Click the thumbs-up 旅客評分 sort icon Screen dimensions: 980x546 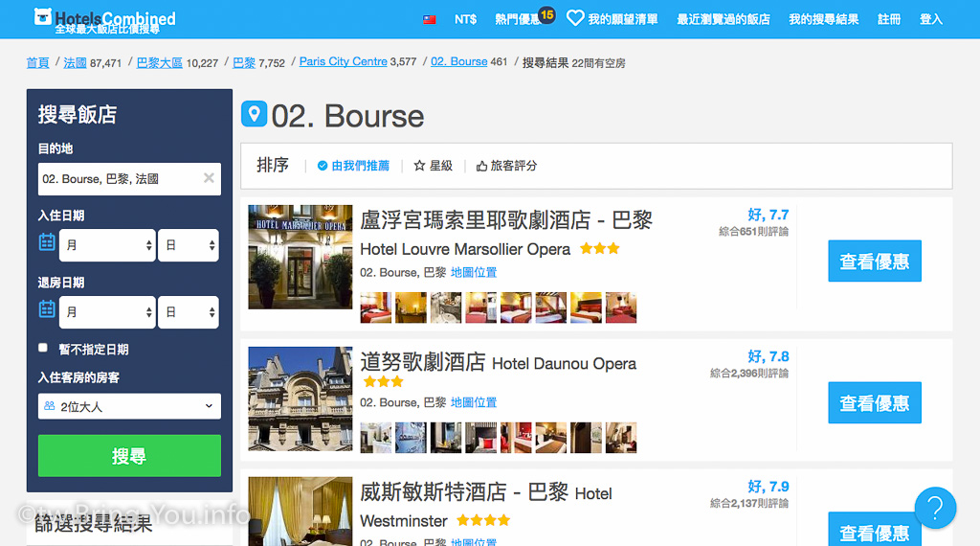click(481, 166)
